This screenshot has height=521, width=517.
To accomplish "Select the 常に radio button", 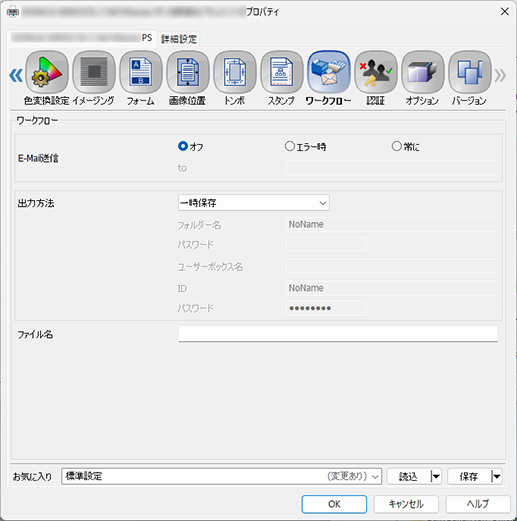I will [396, 146].
